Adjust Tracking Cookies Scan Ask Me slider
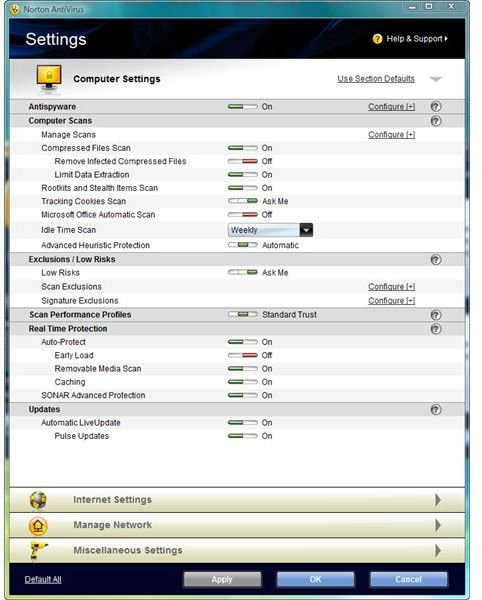The image size is (482, 600). 243,201
